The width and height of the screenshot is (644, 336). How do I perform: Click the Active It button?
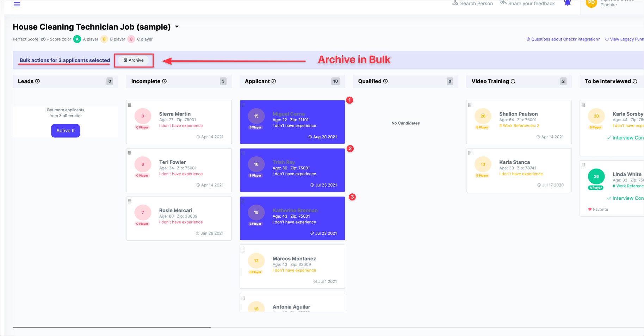click(x=66, y=131)
